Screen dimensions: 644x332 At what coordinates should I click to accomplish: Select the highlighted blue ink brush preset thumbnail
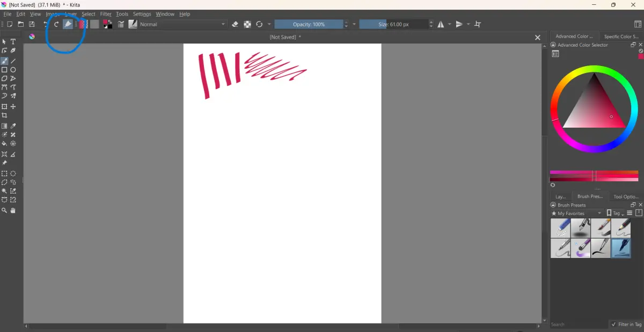click(621, 248)
